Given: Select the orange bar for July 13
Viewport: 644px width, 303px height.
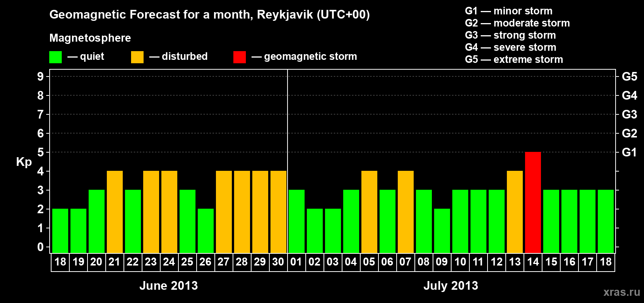Looking at the screenshot, I should tap(515, 212).
